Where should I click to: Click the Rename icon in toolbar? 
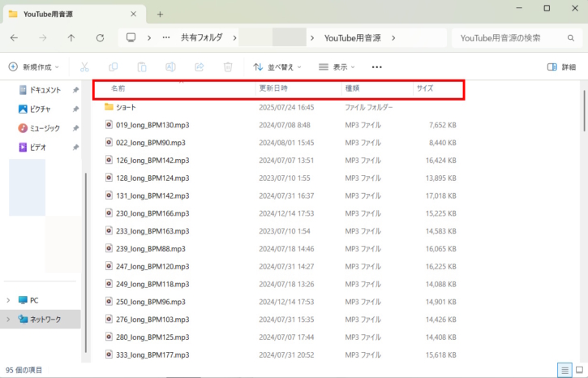(170, 67)
